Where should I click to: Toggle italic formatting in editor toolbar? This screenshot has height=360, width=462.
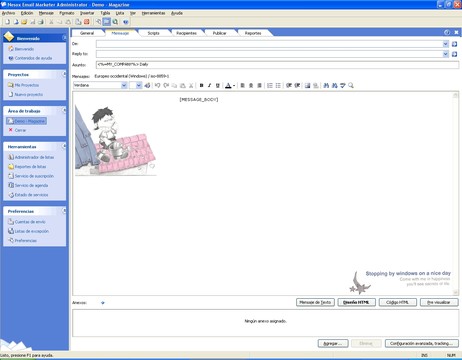[x=209, y=85]
